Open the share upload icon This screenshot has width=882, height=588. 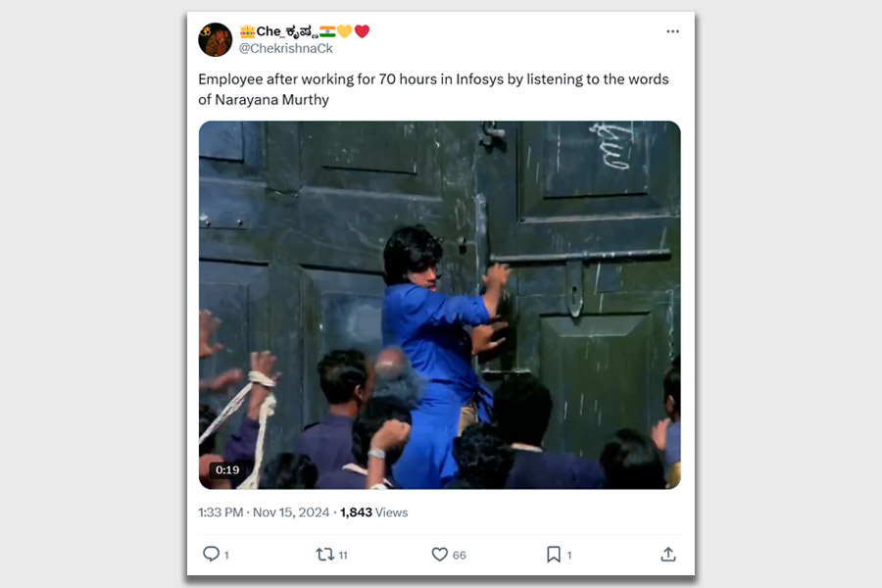(667, 555)
